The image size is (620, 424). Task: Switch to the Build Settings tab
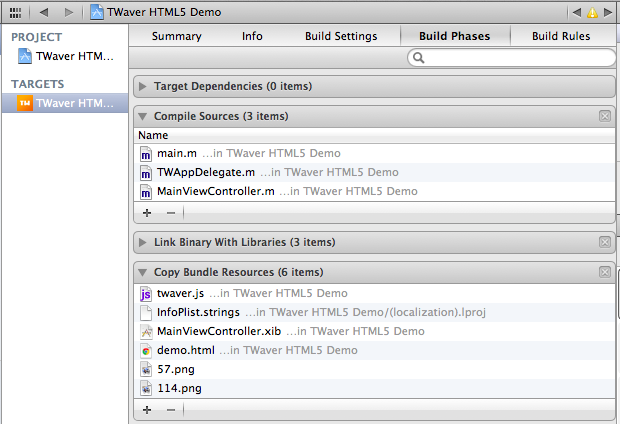tap(341, 36)
